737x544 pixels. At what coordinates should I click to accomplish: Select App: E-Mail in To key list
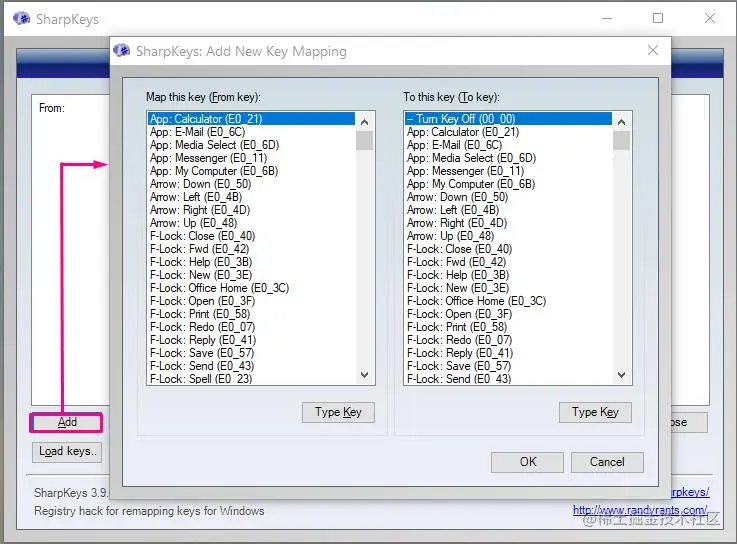point(509,145)
